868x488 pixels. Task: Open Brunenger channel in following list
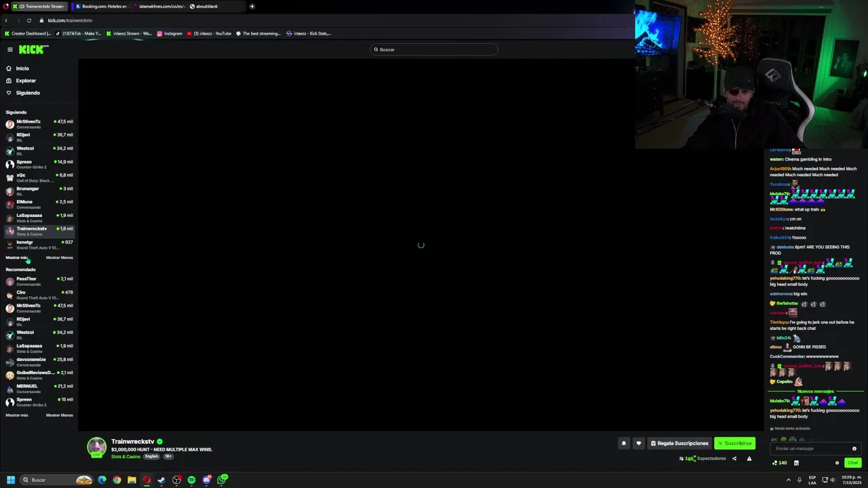tap(39, 191)
